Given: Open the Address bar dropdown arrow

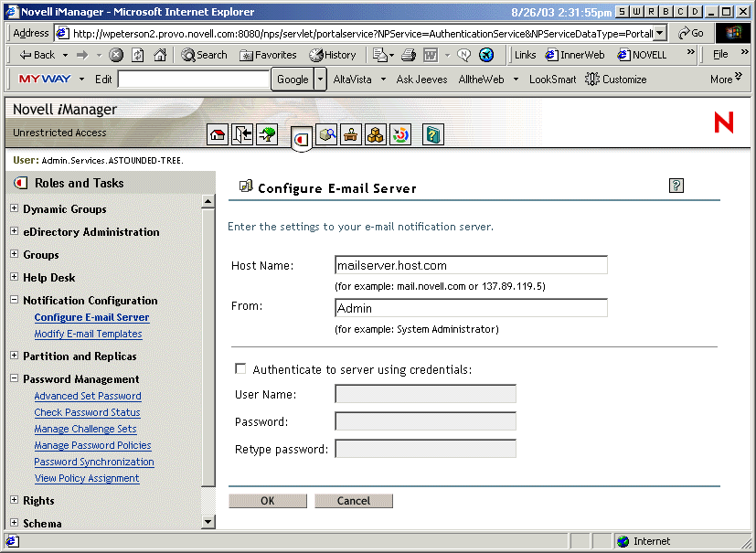Looking at the screenshot, I should pos(661,31).
